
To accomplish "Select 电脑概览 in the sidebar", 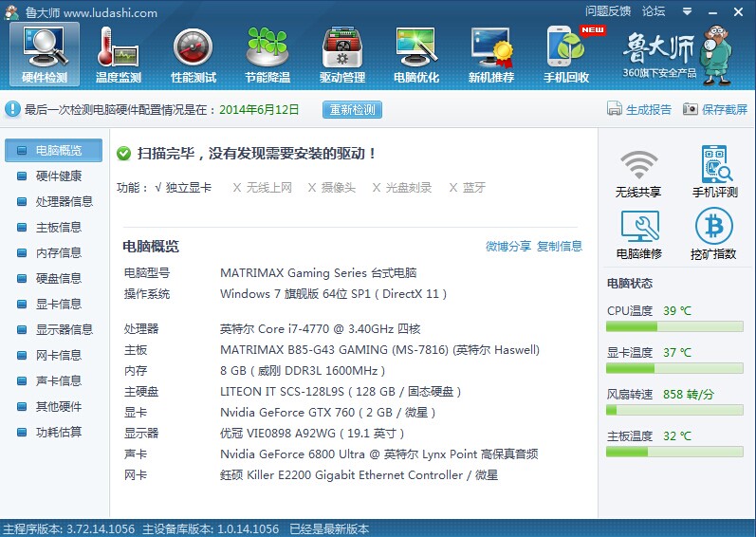I will (x=53, y=151).
